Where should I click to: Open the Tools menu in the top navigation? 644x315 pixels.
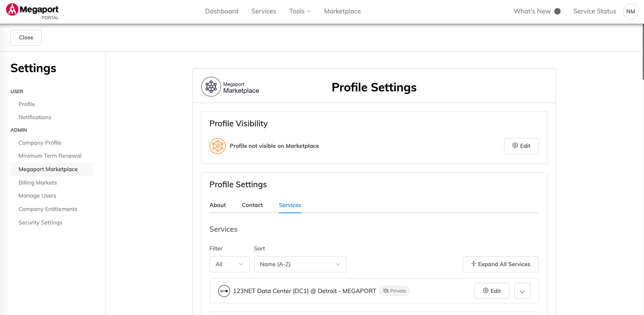pyautogui.click(x=299, y=11)
